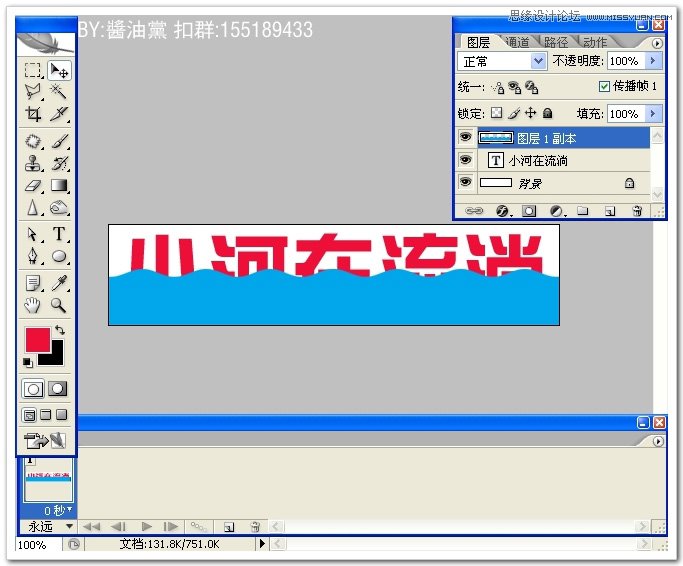The width and height of the screenshot is (683, 566).
Task: Select the Pen tool
Action: click(x=33, y=256)
